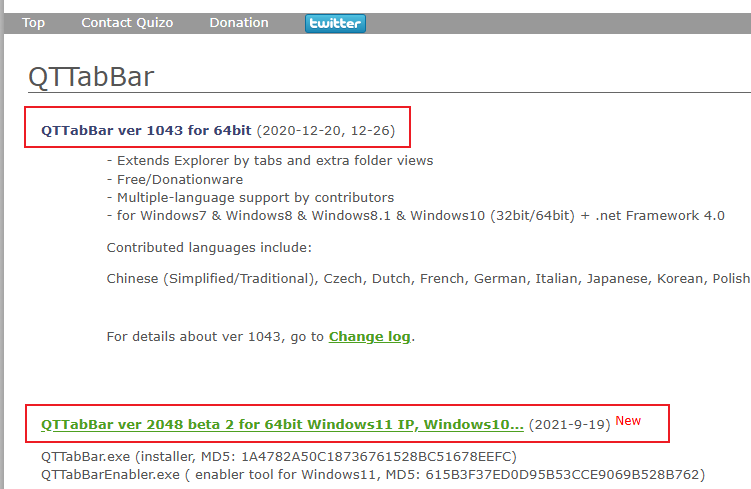Image resolution: width=751 pixels, height=489 pixels.
Task: Click the Free/Donationware bullet line
Action: click(175, 180)
